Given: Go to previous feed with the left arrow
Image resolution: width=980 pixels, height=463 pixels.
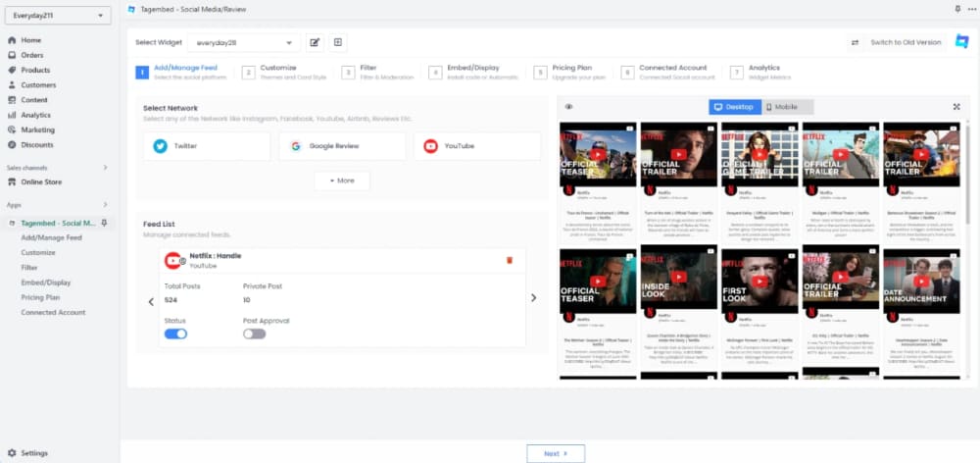Looking at the screenshot, I should [x=151, y=301].
